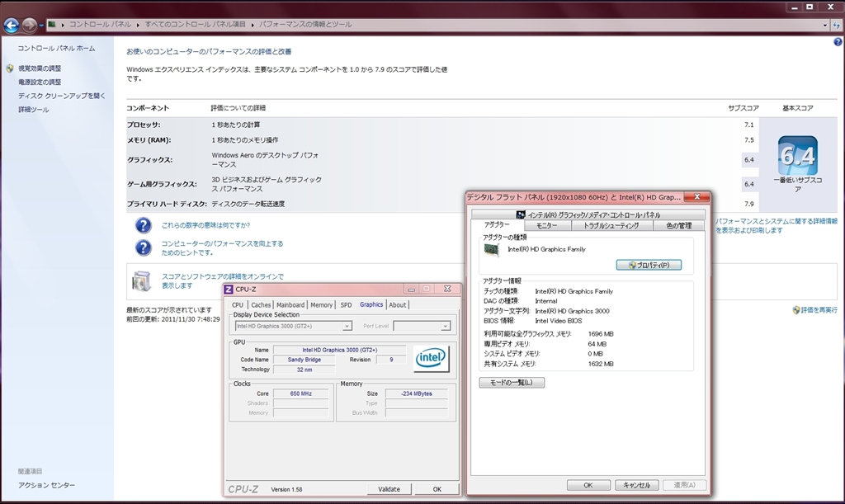
Task: Click the refresh icon beside address bar
Action: (837, 25)
